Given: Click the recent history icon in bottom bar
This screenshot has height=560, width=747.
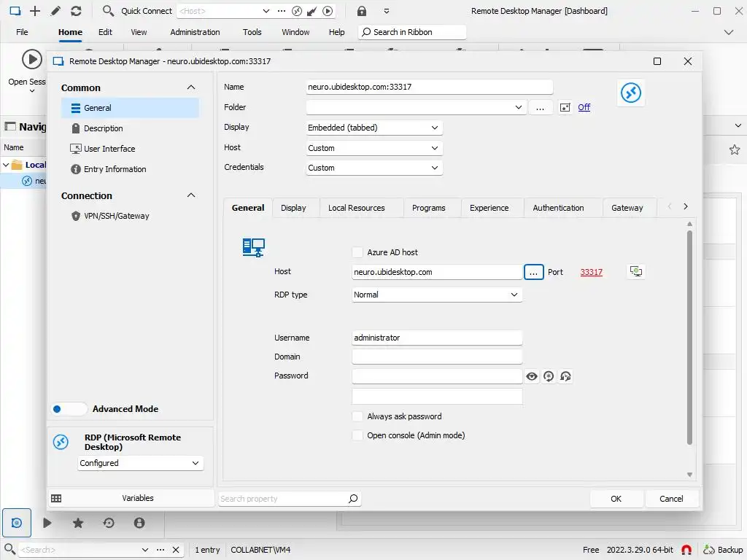Looking at the screenshot, I should point(109,523).
